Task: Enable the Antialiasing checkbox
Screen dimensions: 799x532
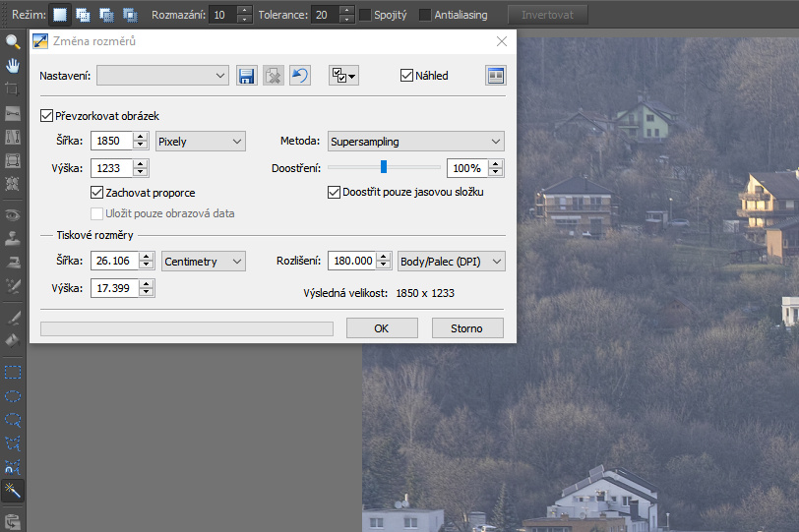Action: [425, 15]
